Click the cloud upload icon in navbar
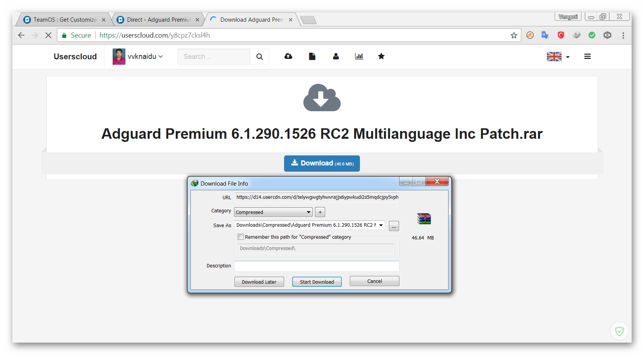The height and width of the screenshot is (355, 644). 288,57
